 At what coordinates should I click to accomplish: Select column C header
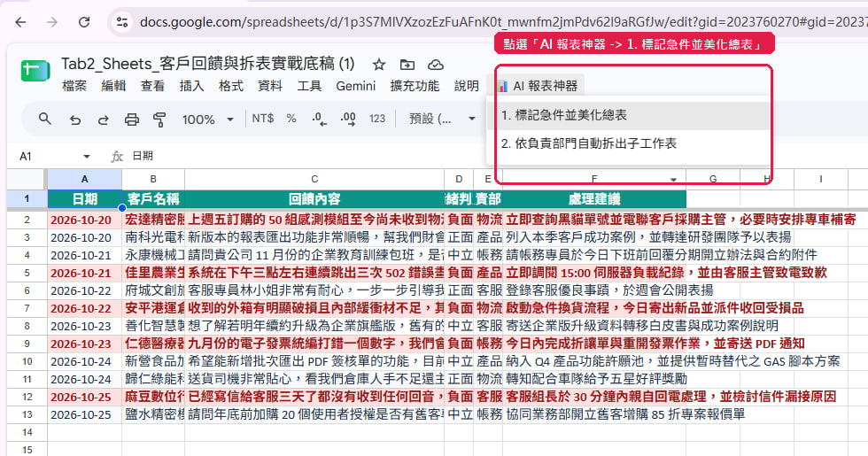(314, 179)
